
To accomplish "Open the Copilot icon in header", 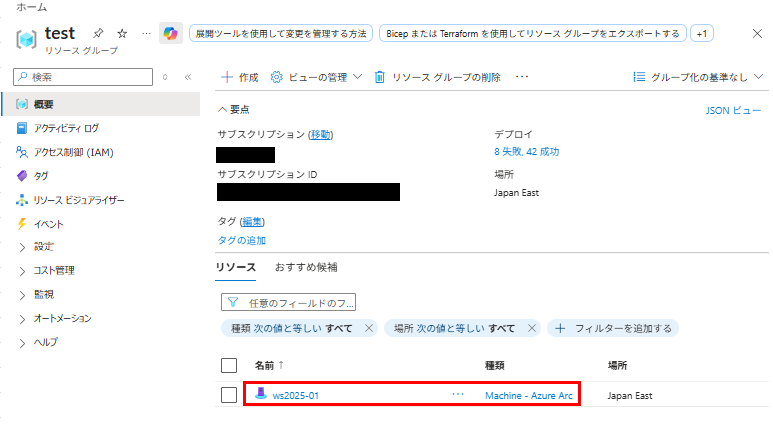I will point(171,34).
